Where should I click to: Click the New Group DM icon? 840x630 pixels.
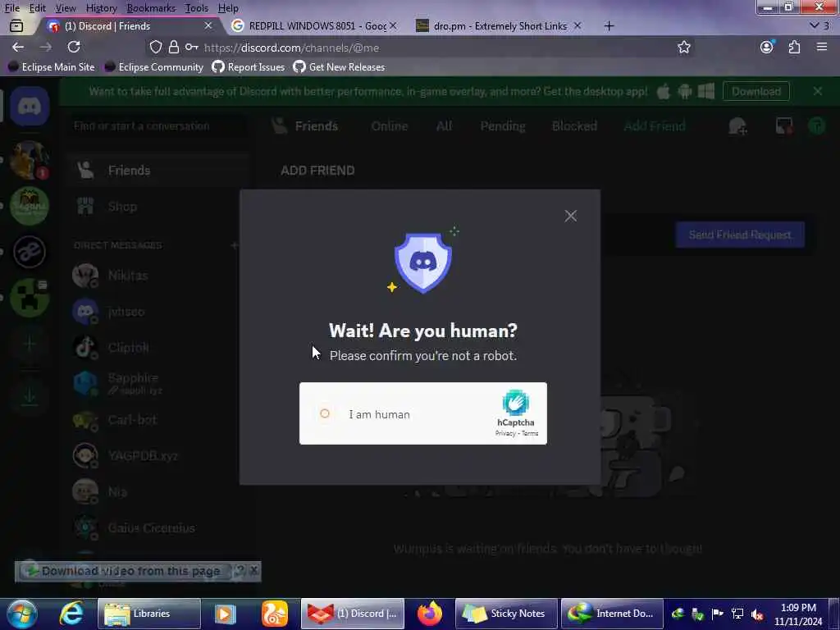(x=737, y=126)
